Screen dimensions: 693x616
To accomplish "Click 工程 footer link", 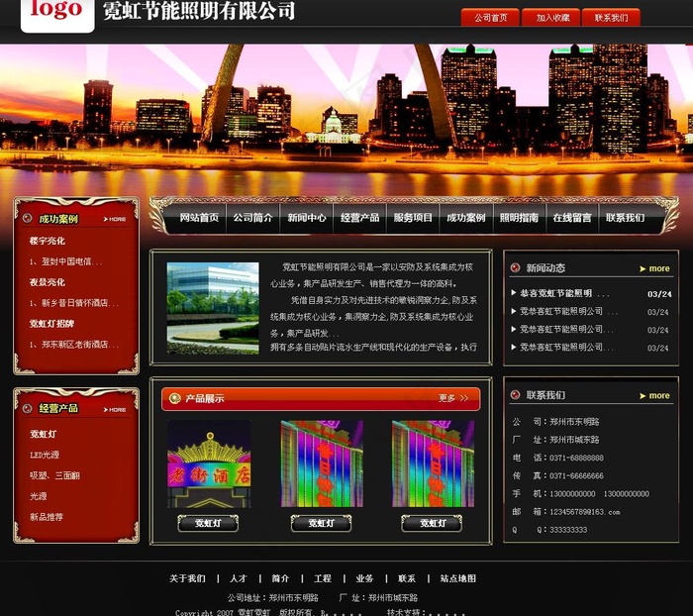I will (323, 578).
